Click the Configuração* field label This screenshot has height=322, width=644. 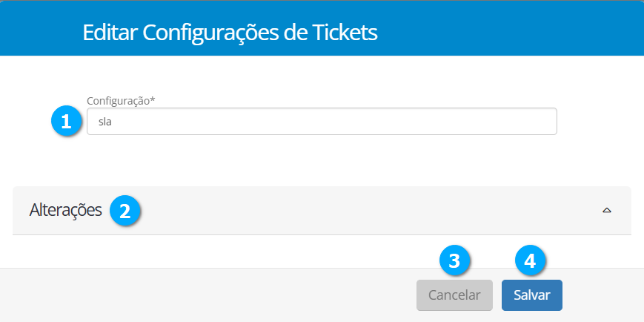[121, 100]
